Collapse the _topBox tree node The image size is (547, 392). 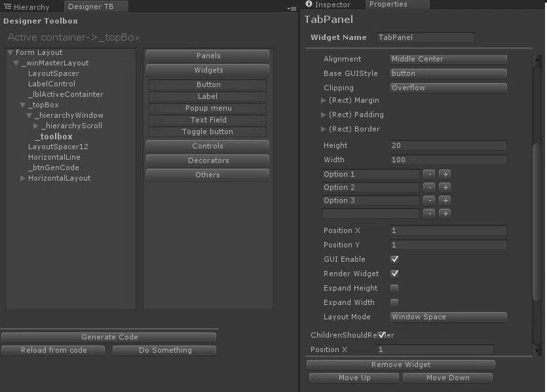click(x=22, y=105)
